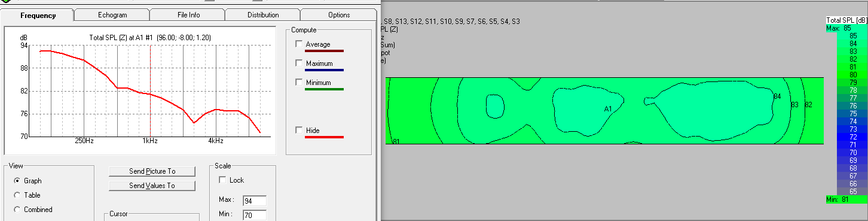Click the blue Maximum line swatch

click(324, 71)
